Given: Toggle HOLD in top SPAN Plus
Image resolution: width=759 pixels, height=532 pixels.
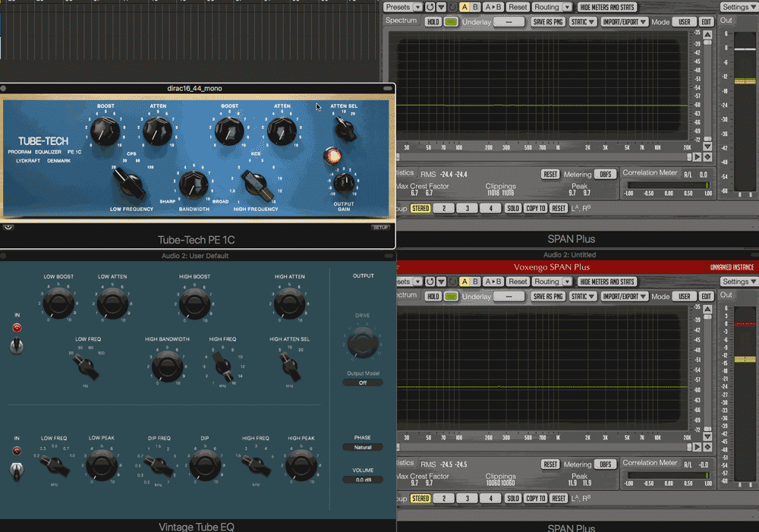Looking at the screenshot, I should point(433,22).
